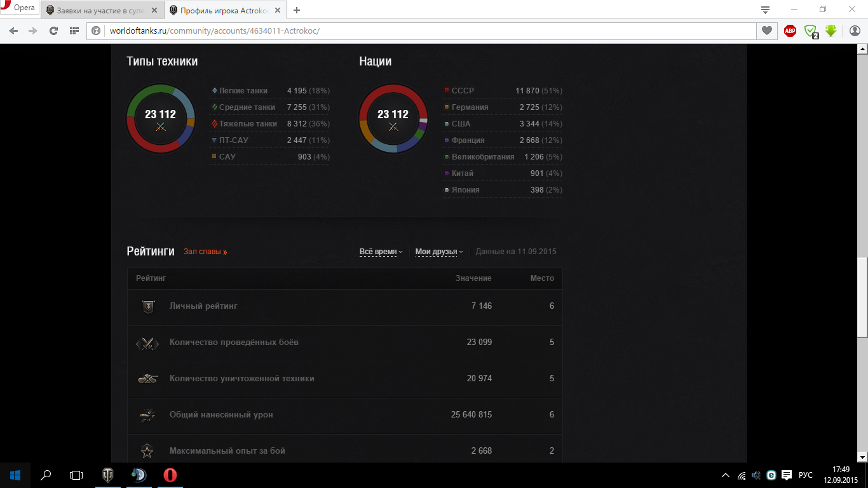Image resolution: width=868 pixels, height=488 pixels.
Task: Open the tab menu icon
Action: [x=766, y=10]
